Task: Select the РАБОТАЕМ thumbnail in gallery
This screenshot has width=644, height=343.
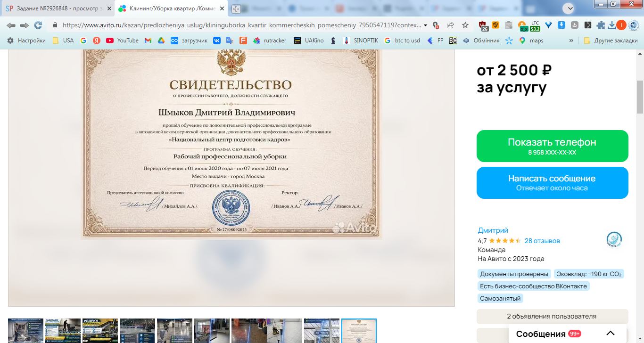Action: point(63,331)
